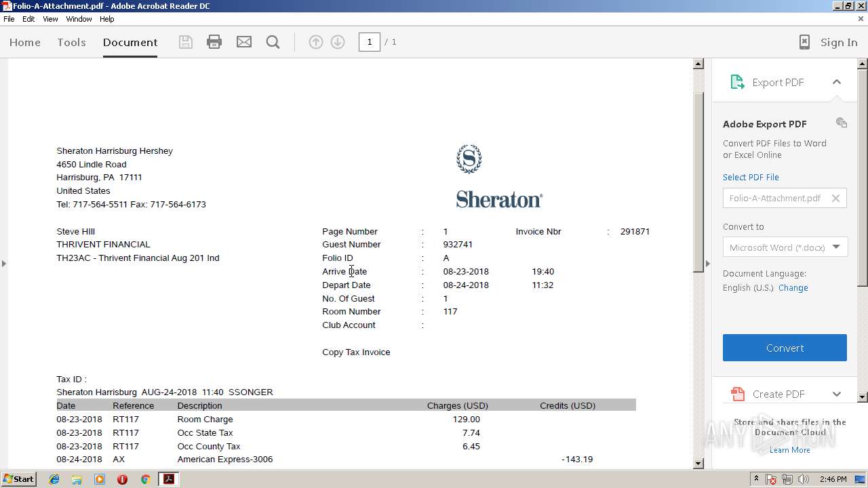Viewport: 868px width, 488px height.
Task: Open the Convert to Microsoft Word dropdown
Action: pyautogui.click(x=785, y=247)
